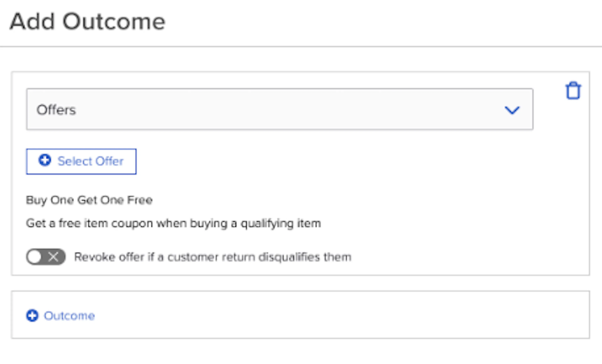602x364 pixels.
Task: Click the 'Add Outcome' page heading
Action: coord(87,22)
